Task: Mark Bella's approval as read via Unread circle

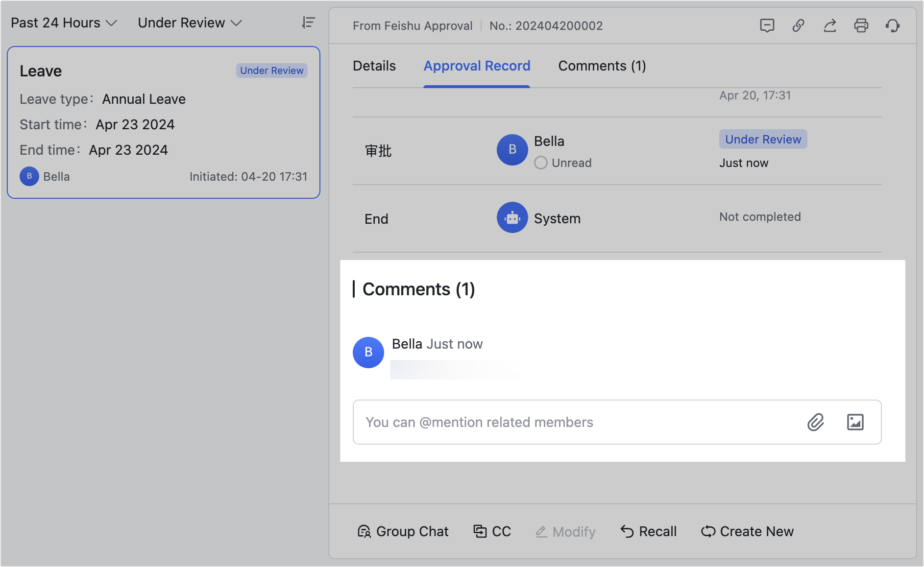Action: (x=540, y=163)
